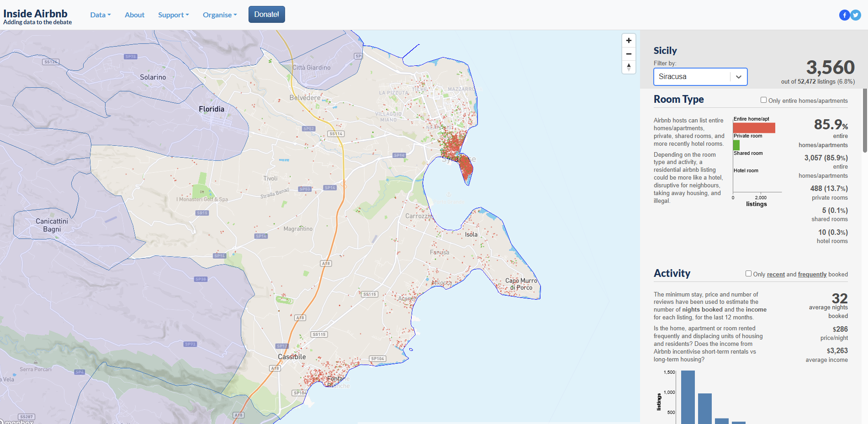Click the Hotel room chart label
The height and width of the screenshot is (424, 868).
(746, 171)
